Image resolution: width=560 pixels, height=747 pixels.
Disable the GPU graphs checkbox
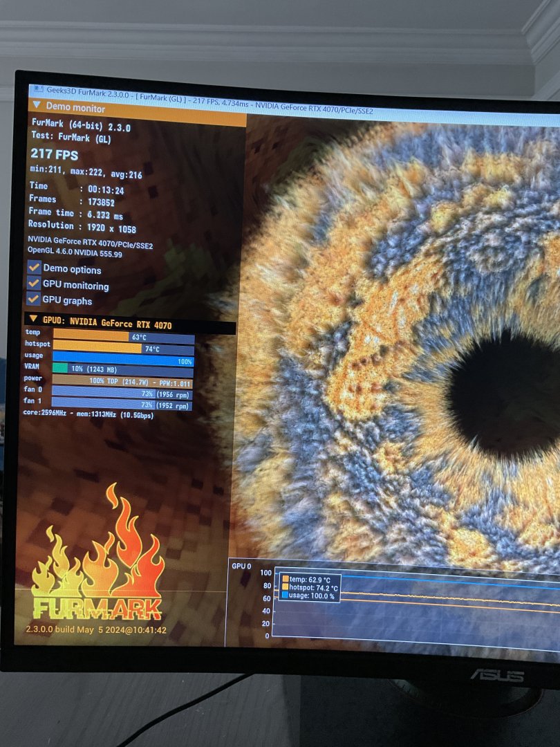33,299
